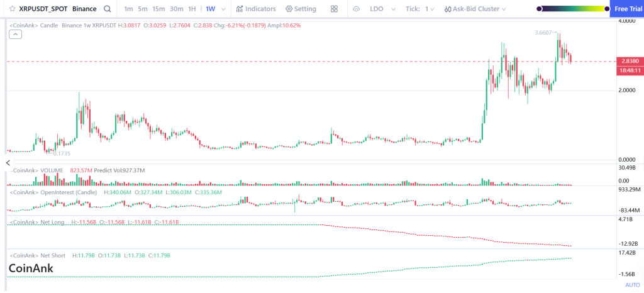Click the 933.29M open interest axis label

point(629,190)
